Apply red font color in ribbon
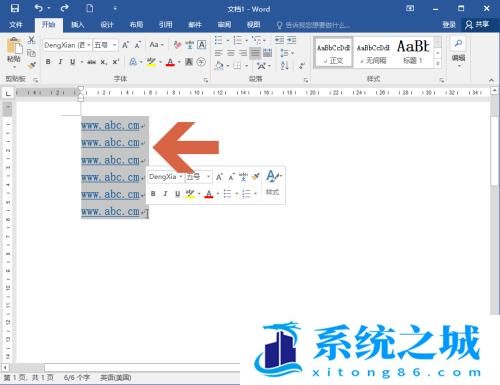Image resolution: width=500 pixels, height=385 pixels. coord(170,62)
